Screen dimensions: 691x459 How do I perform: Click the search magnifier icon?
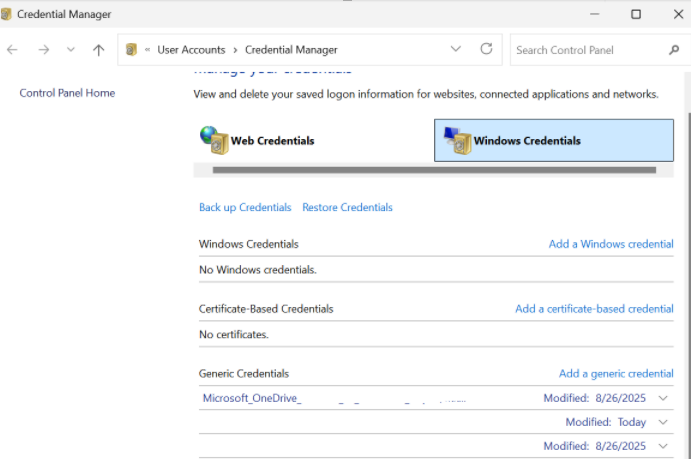pyautogui.click(x=674, y=50)
